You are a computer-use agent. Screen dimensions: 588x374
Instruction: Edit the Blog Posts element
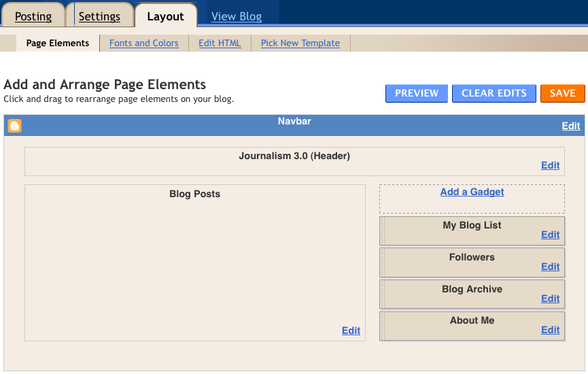pos(351,330)
